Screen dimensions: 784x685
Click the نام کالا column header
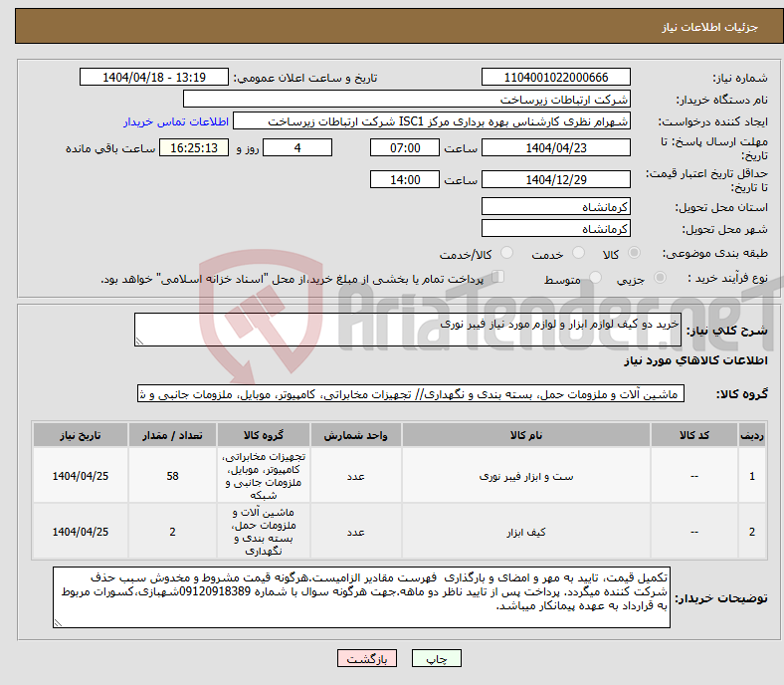click(526, 435)
